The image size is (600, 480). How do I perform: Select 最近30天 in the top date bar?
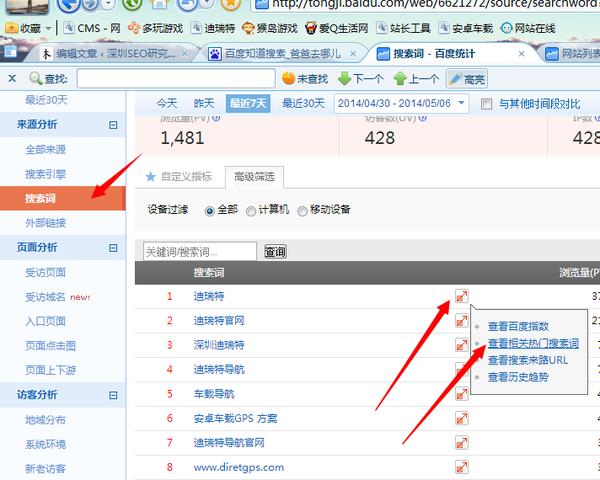click(303, 103)
